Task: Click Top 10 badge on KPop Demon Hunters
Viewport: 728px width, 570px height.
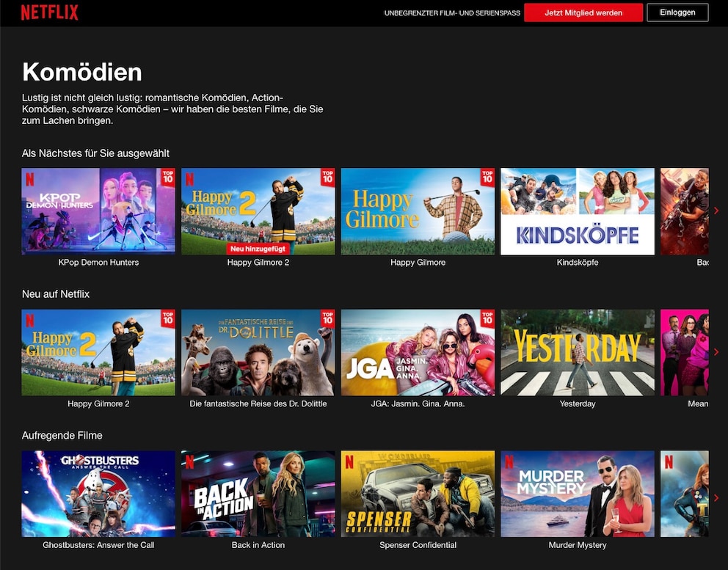Action: [168, 177]
